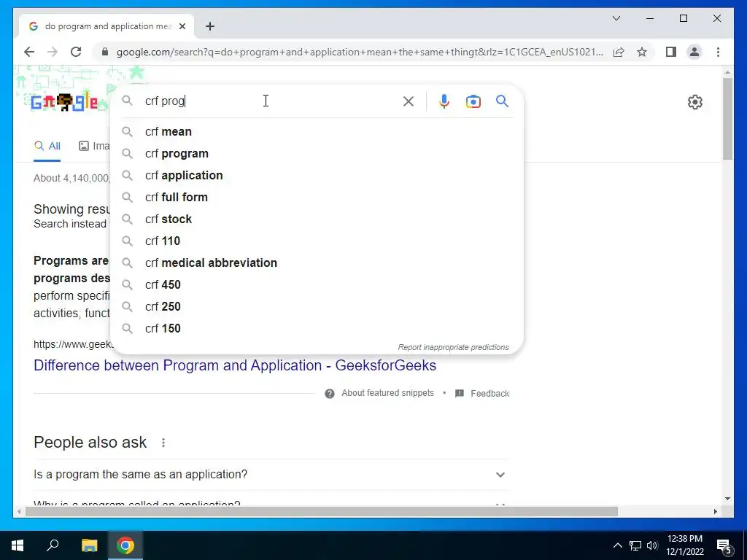Image resolution: width=747 pixels, height=560 pixels.
Task: Open taskbar search
Action: coord(53,545)
